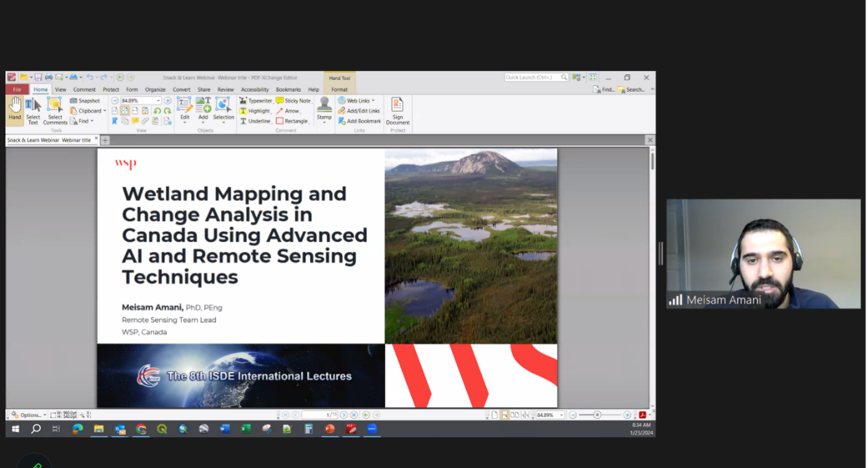Open Google Chrome from taskbar
Viewport: 868px width, 468px height.
[141, 429]
